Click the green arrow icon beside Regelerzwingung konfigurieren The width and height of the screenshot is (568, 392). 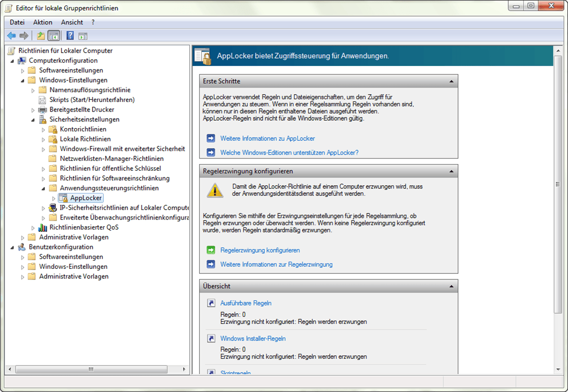(211, 250)
